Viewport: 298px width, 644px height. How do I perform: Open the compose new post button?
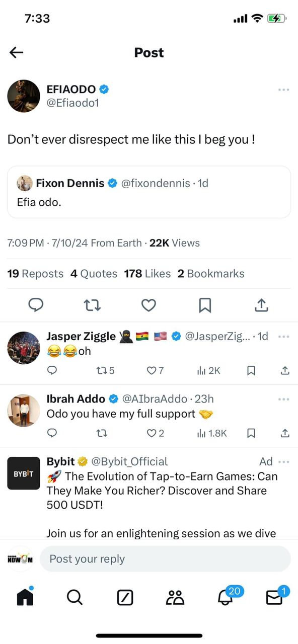(x=124, y=598)
